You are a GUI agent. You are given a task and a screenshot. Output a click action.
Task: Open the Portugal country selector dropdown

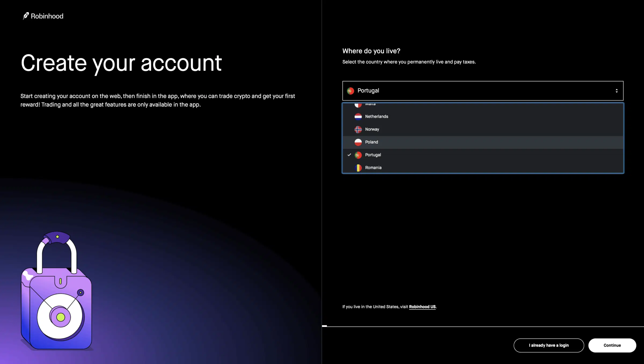pyautogui.click(x=483, y=91)
